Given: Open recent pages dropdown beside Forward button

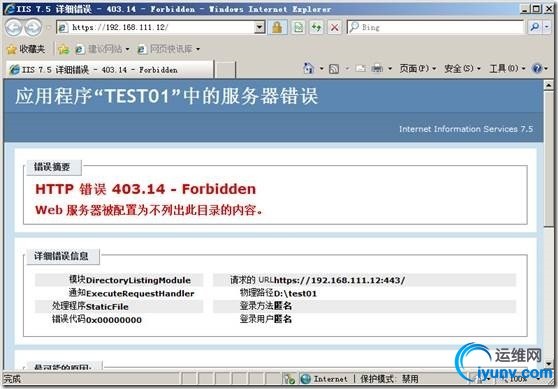Looking at the screenshot, I should pos(49,27).
